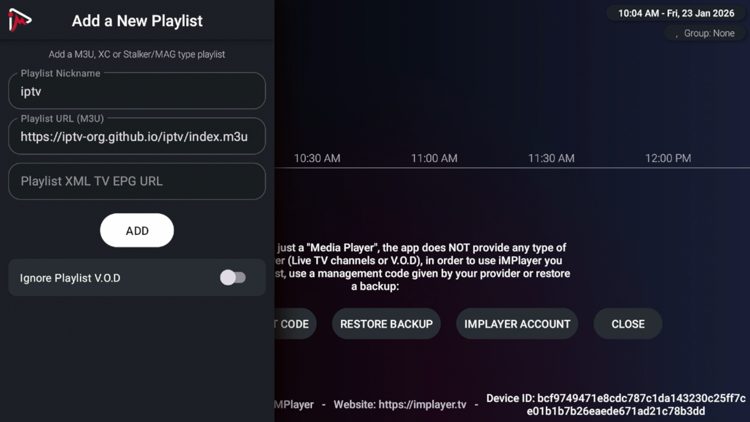
Task: Open the https://implayer.tv website link
Action: pyautogui.click(x=422, y=405)
